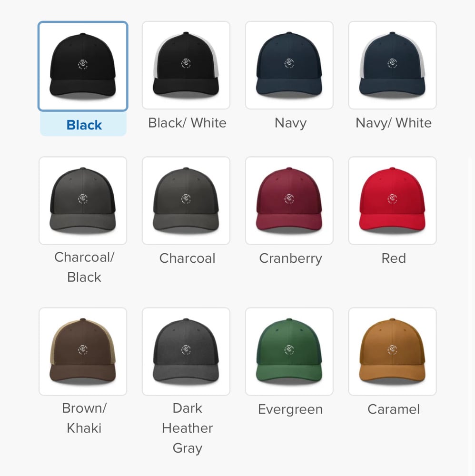Click the Evergreen text label
The width and height of the screenshot is (475, 476).
[290, 409]
